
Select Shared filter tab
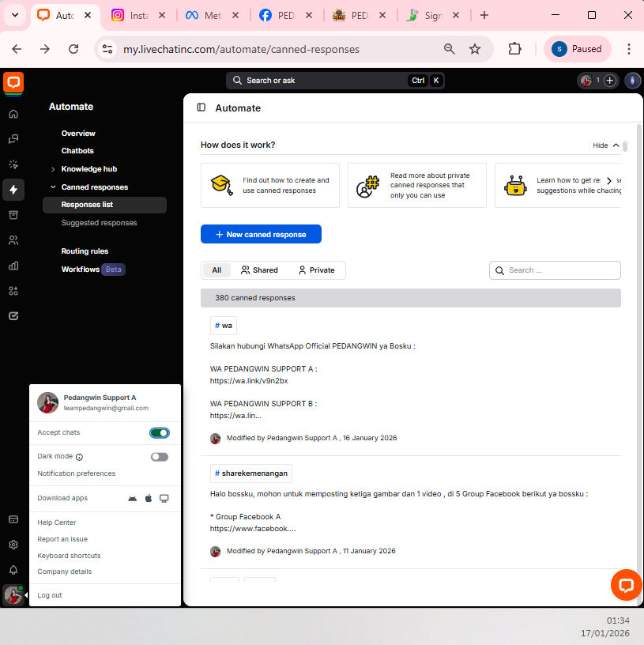point(259,270)
